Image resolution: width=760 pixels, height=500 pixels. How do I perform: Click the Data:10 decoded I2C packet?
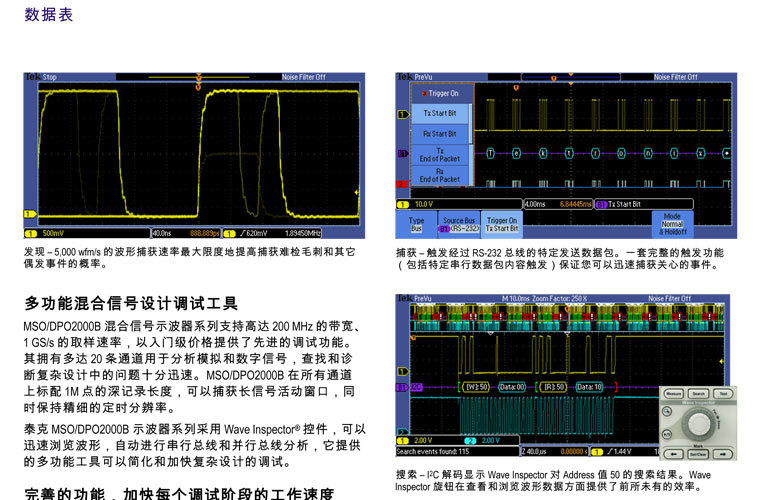point(589,387)
